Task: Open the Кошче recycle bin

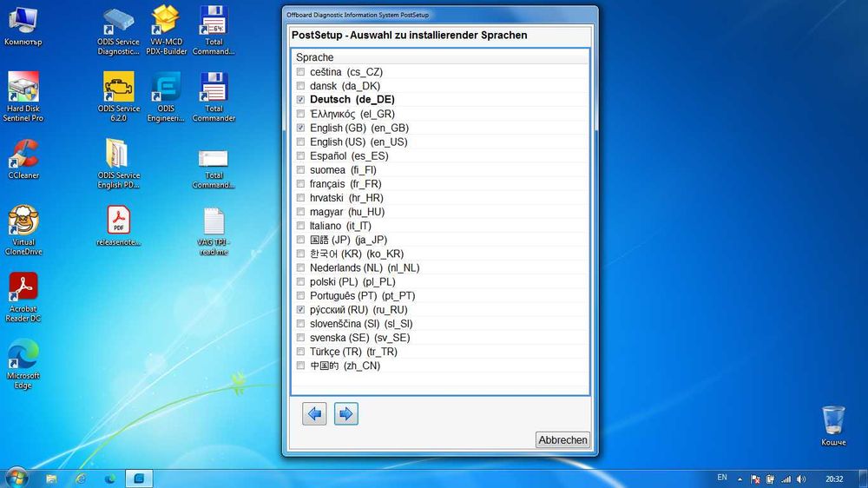Action: 833,426
